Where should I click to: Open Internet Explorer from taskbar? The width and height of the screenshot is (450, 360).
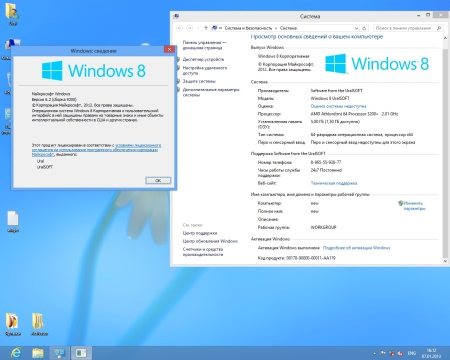(x=16, y=353)
